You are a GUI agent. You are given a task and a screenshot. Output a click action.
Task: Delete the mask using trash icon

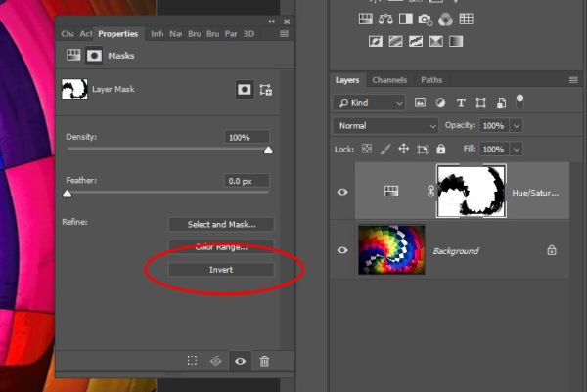264,361
